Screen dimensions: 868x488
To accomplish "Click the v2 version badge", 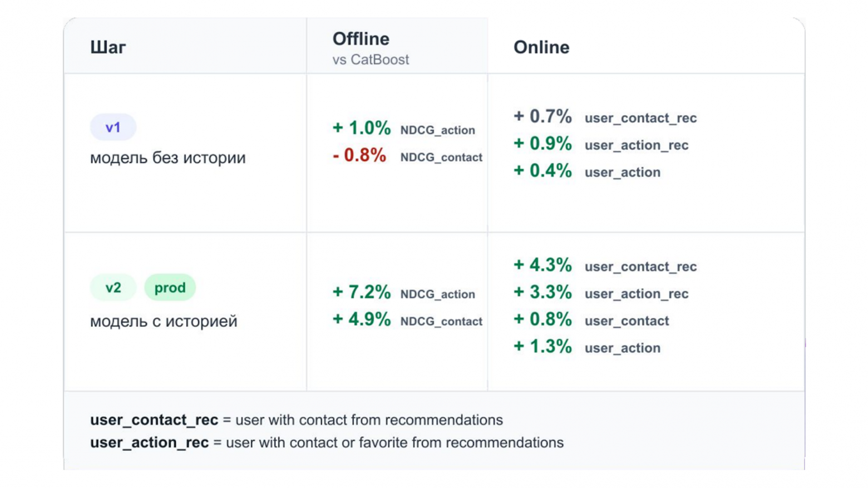I will point(113,288).
